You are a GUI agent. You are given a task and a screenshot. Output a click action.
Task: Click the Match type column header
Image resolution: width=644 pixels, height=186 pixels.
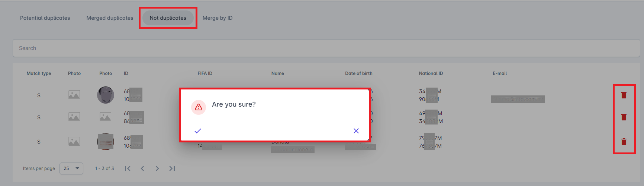(x=39, y=73)
